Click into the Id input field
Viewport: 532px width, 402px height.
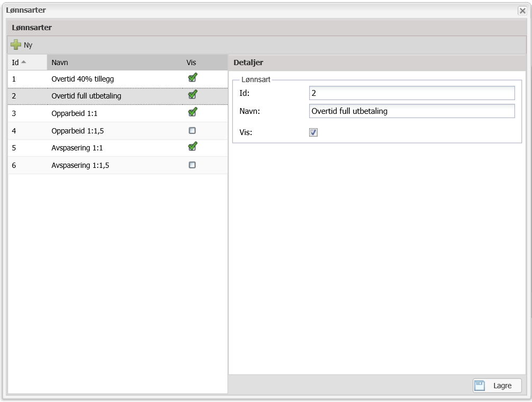[411, 93]
